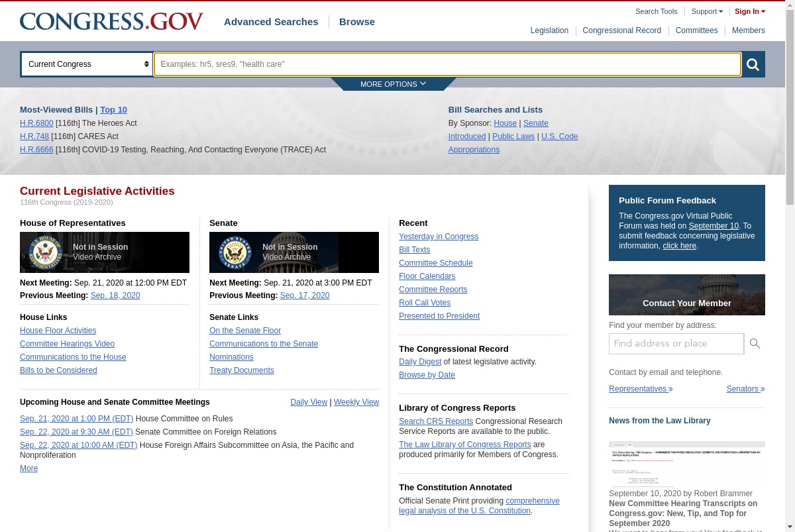Screen dimensions: 795x532
Task: Open Senate video archive banner
Action: coord(294,252)
